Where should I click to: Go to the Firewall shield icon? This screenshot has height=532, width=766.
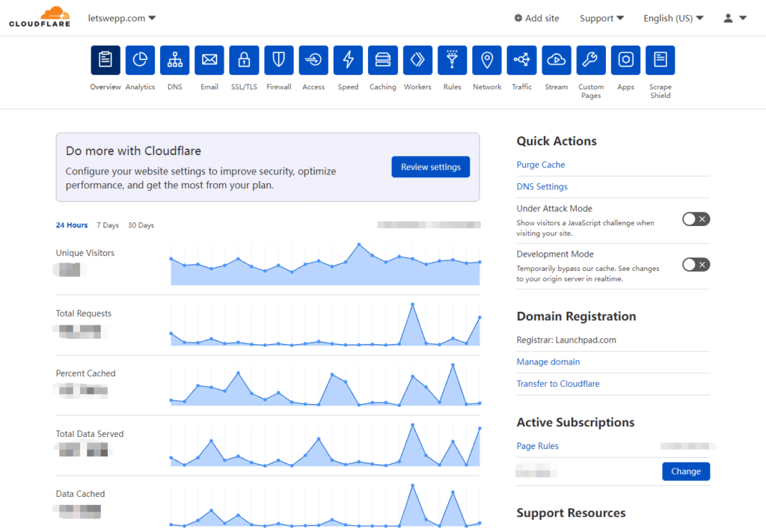(x=278, y=61)
